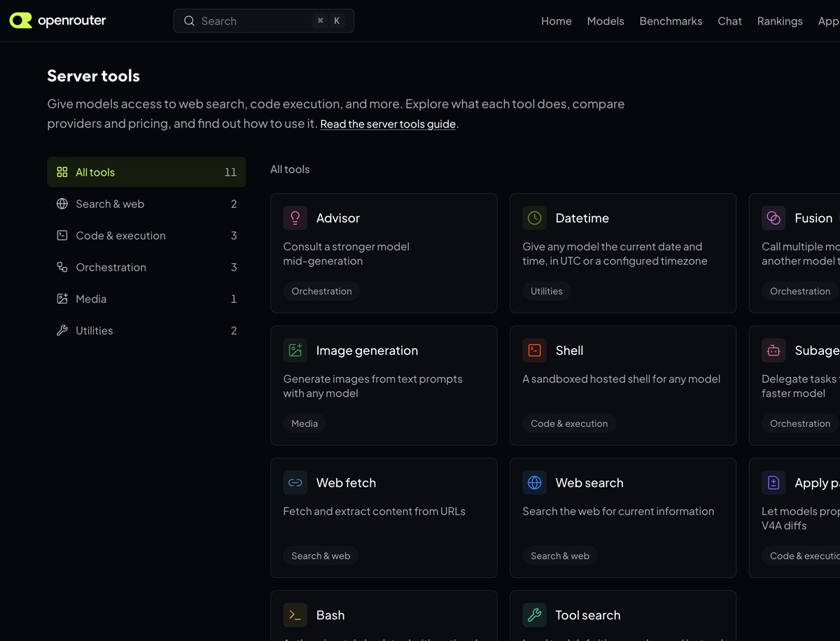Click the Orchestration tag on Subagent card
Viewport: 840px width, 641px height.
pyautogui.click(x=800, y=423)
